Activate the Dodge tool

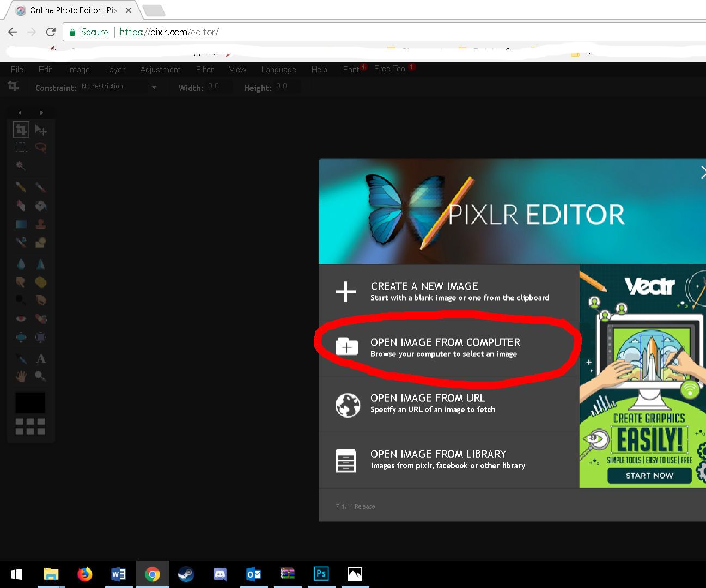pos(21,300)
